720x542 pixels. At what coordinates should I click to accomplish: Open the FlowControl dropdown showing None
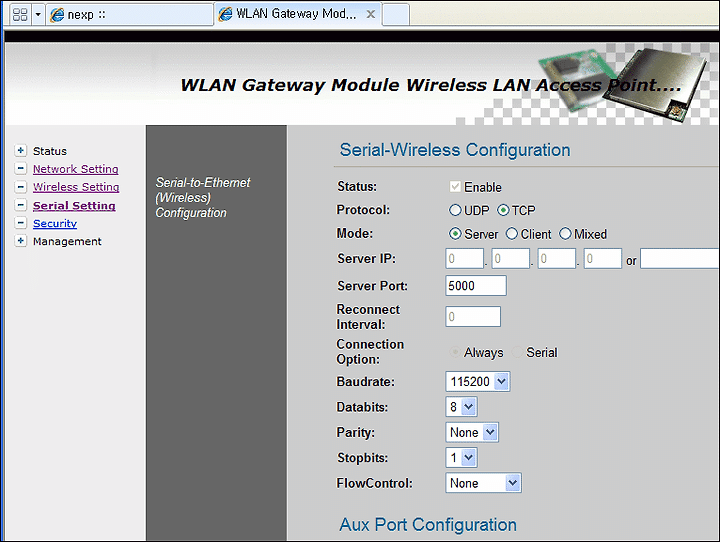[483, 483]
